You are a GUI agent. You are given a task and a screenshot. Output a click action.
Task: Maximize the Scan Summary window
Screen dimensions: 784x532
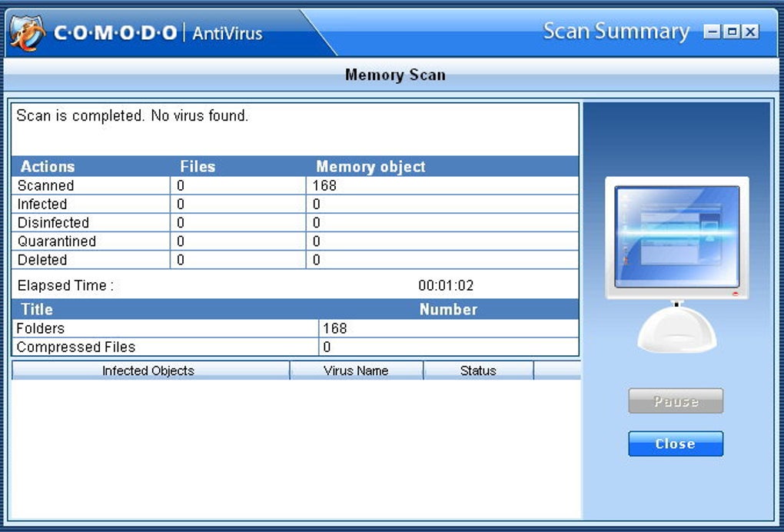point(732,32)
